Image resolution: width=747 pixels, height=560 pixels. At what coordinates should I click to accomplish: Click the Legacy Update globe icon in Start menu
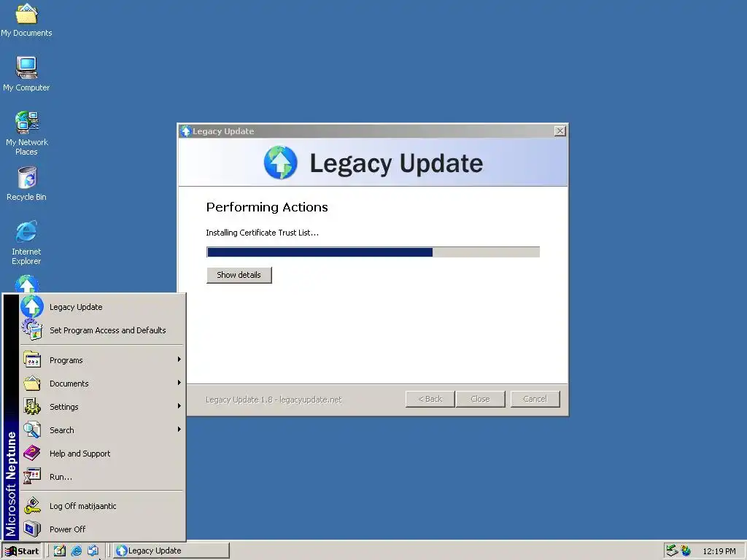point(32,307)
